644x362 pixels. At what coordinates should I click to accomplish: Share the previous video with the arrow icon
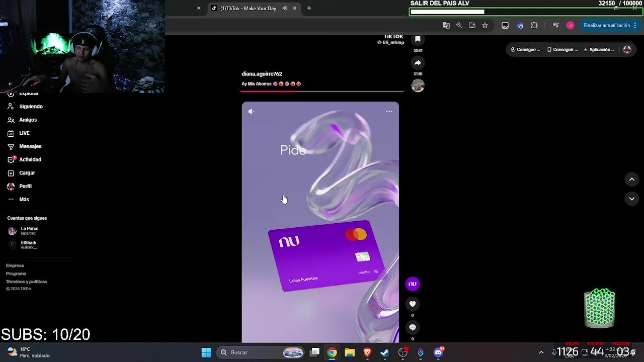click(x=418, y=63)
